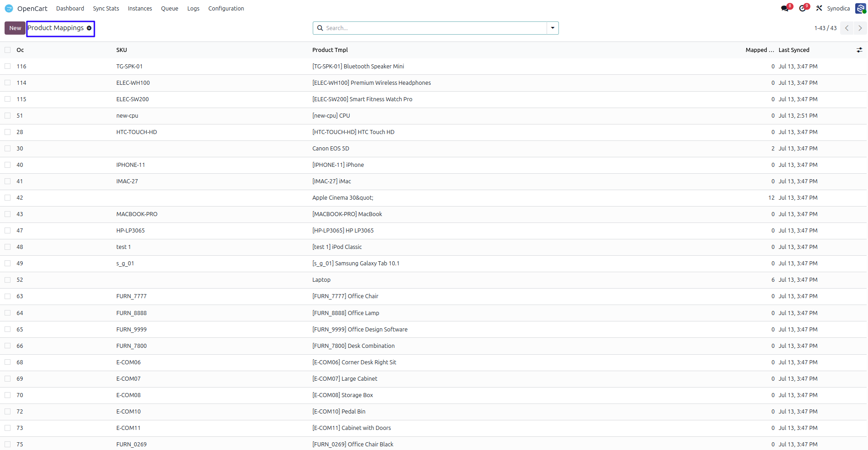Screen dimensions: 868x450
Task: Open the OpenCart app home icon
Action: tap(9, 8)
